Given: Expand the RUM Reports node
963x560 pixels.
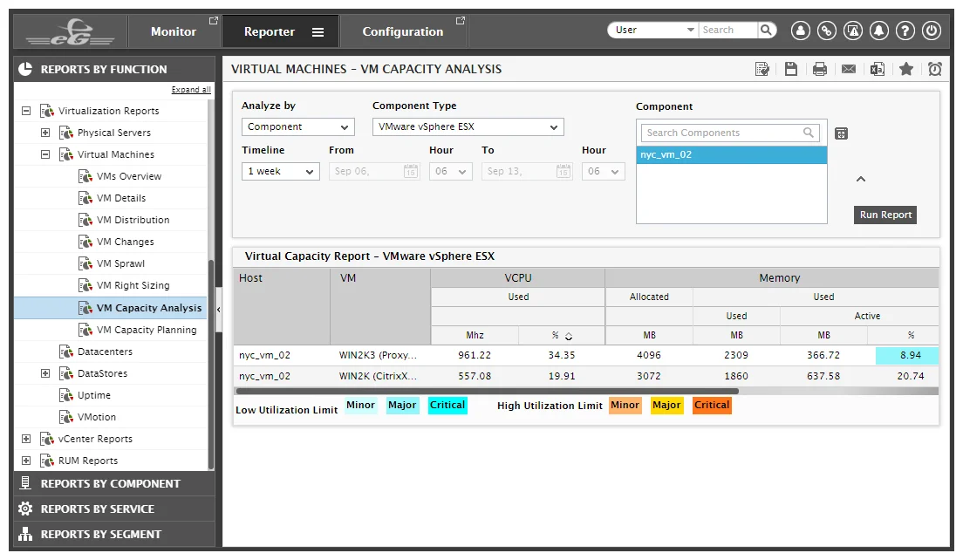Looking at the screenshot, I should click(x=26, y=461).
